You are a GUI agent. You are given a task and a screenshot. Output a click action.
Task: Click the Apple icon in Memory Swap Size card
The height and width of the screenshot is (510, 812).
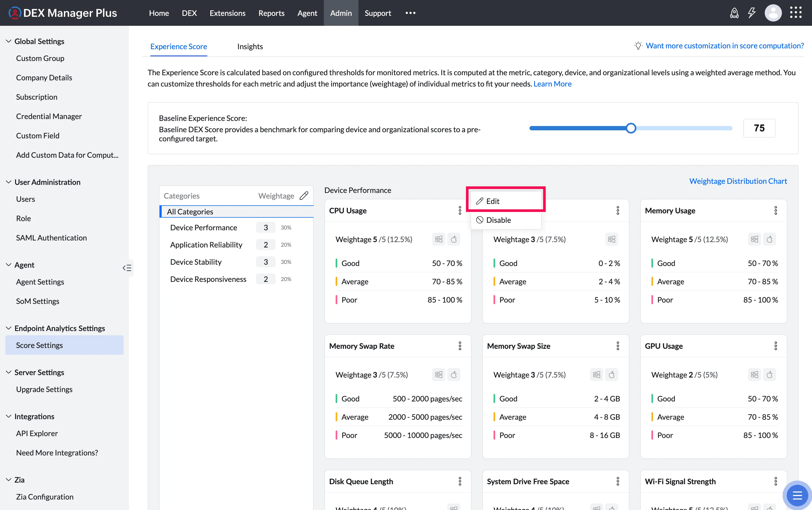[x=612, y=374]
